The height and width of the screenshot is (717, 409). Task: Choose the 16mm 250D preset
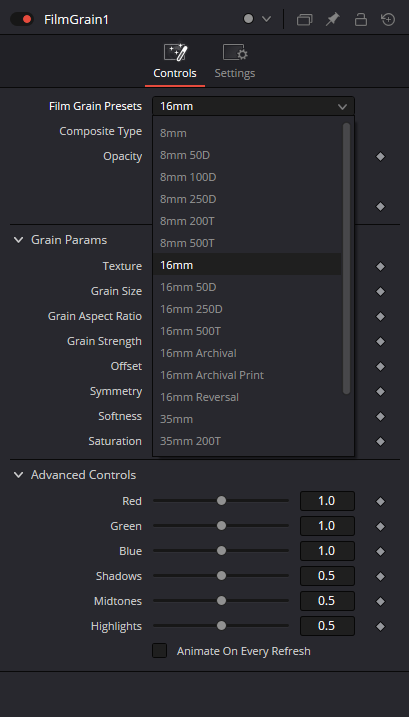247,309
